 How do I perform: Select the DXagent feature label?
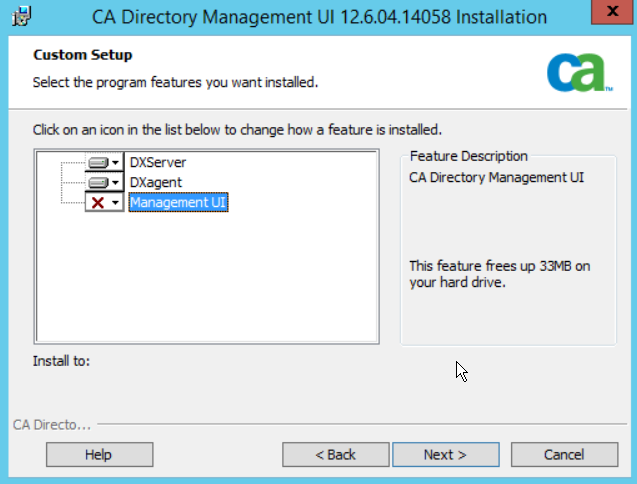(156, 182)
